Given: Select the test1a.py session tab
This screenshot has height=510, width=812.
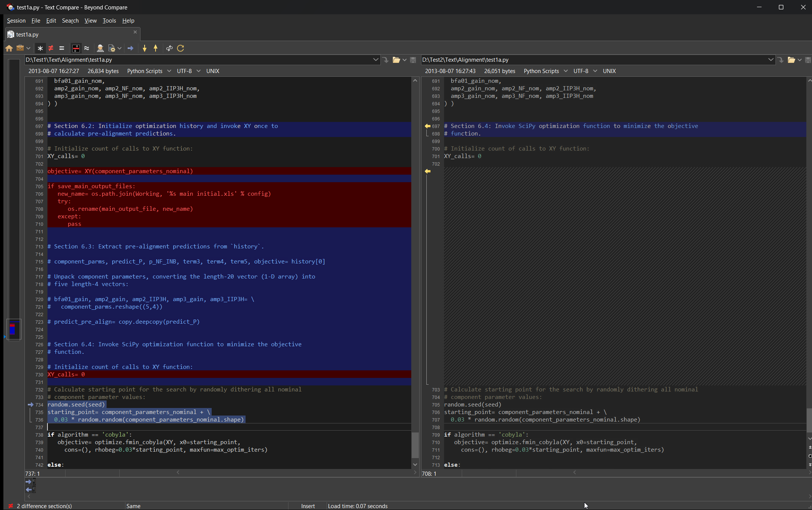Looking at the screenshot, I should click(x=72, y=34).
